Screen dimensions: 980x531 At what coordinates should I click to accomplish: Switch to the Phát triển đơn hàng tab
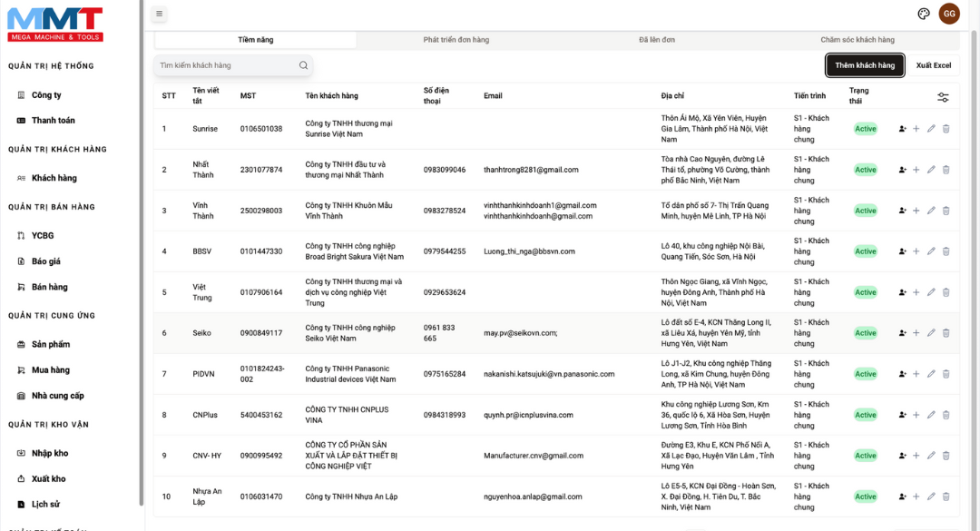456,40
